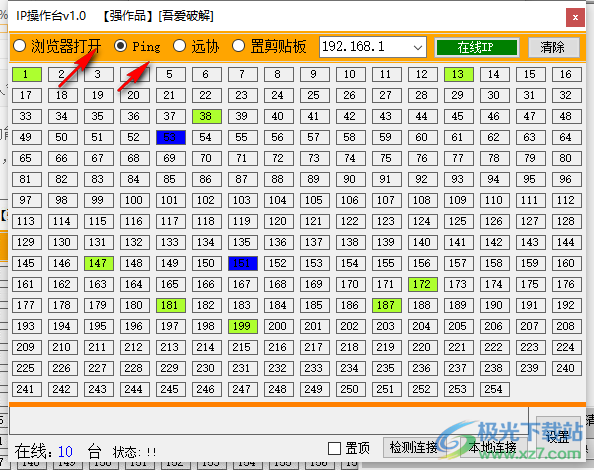Click IP cell 241
This screenshot has width=594, height=470.
27,389
